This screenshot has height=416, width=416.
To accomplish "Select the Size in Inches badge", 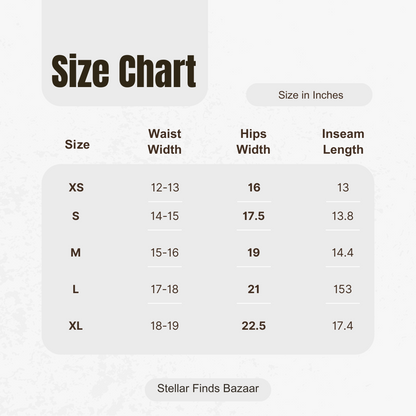I will [309, 95].
